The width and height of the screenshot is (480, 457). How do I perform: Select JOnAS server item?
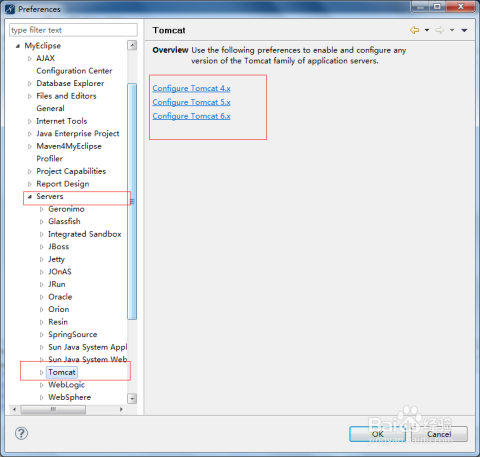[x=60, y=272]
